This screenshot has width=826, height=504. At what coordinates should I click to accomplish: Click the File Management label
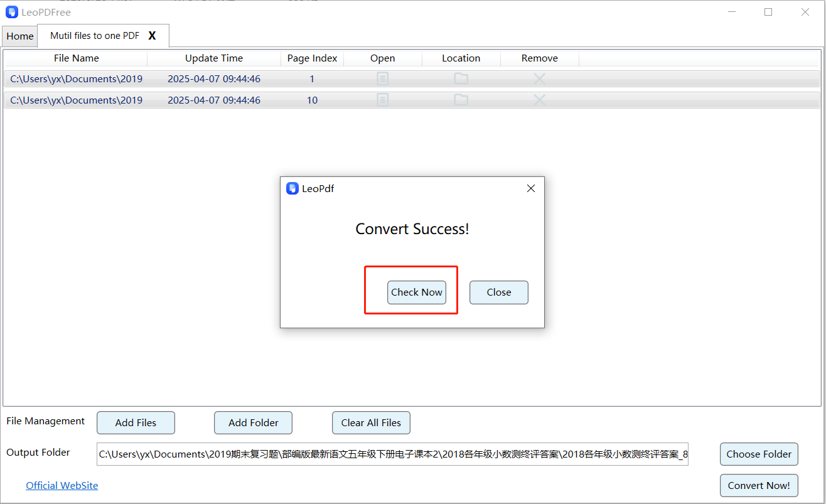point(46,421)
